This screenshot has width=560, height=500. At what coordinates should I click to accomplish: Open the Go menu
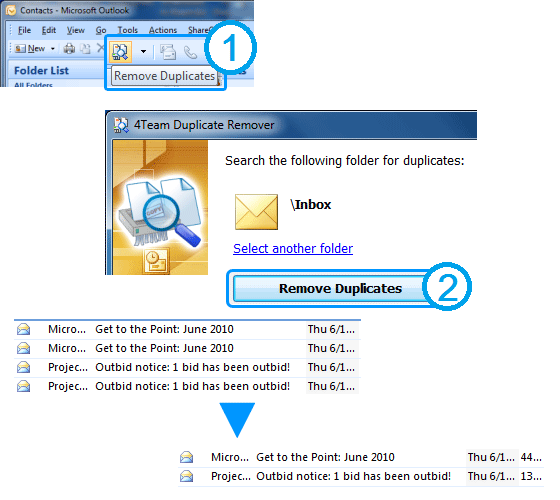click(x=101, y=30)
